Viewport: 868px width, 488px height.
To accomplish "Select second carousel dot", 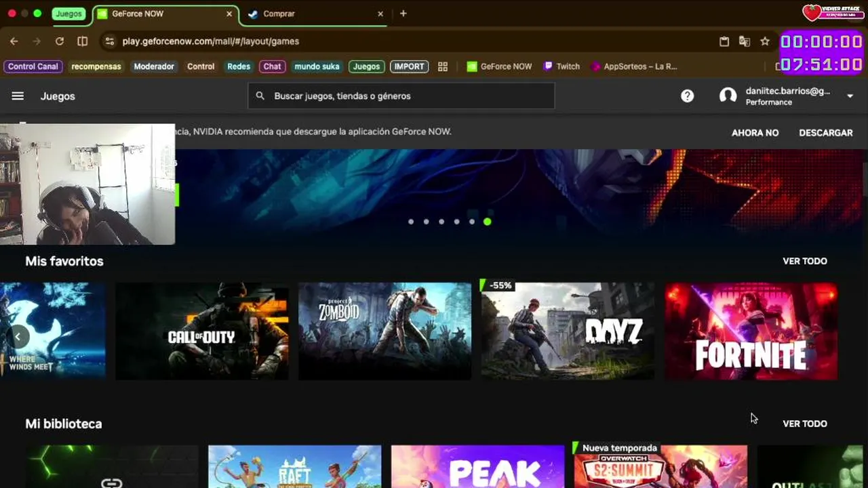I will 426,222.
